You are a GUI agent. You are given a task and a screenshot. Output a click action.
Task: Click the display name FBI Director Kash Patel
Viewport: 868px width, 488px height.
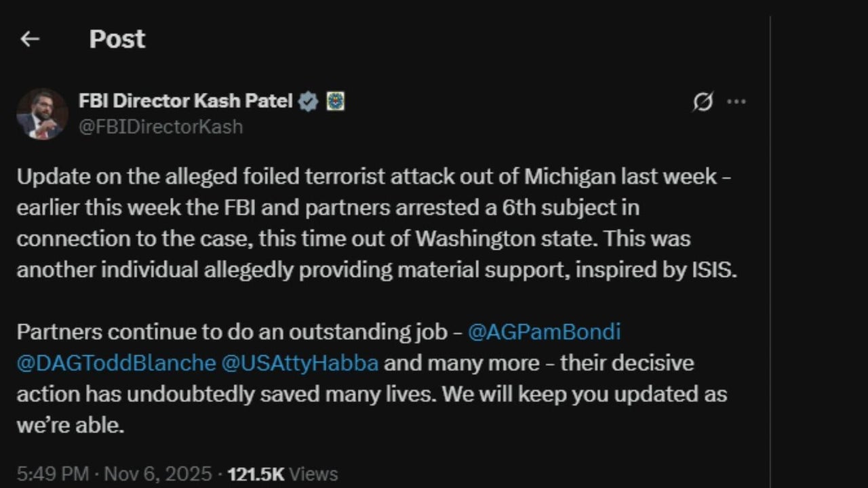point(185,101)
